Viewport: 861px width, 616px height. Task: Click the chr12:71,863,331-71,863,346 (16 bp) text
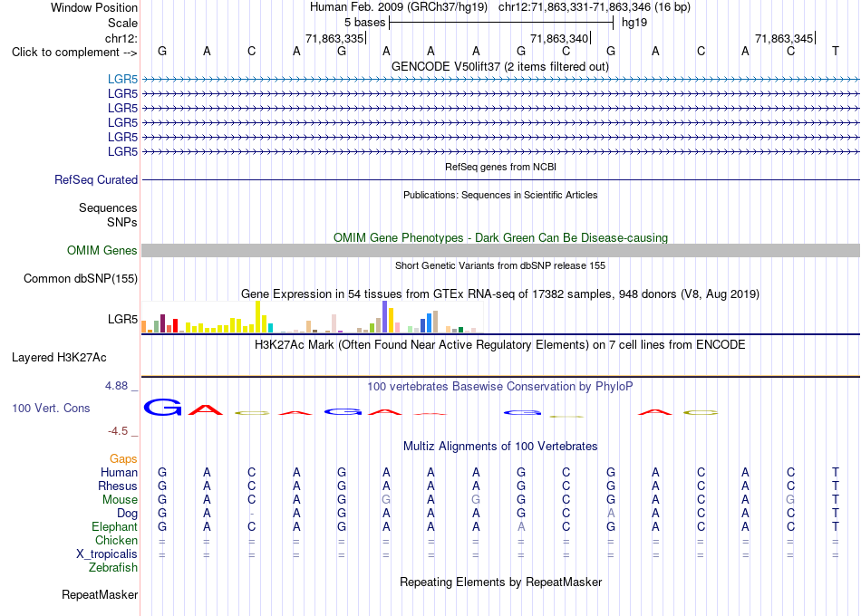pos(595,7)
